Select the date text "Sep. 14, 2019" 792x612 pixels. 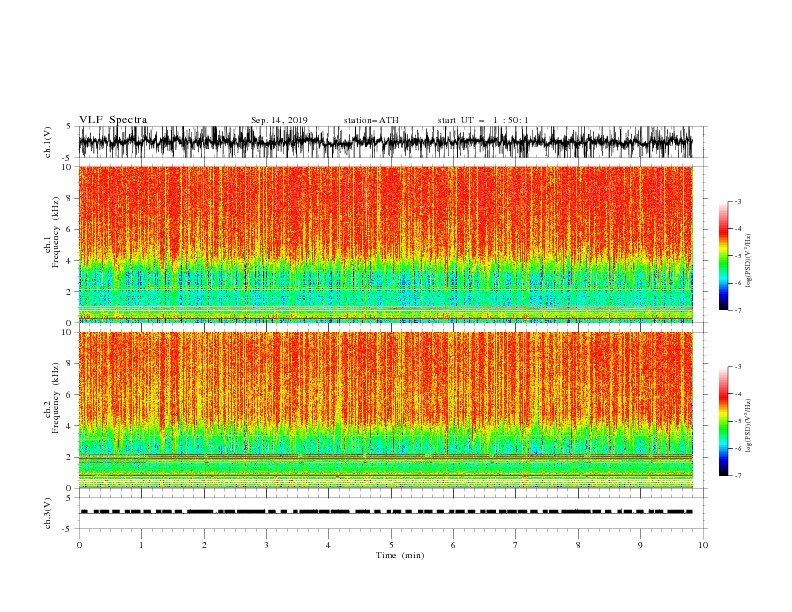pos(279,120)
